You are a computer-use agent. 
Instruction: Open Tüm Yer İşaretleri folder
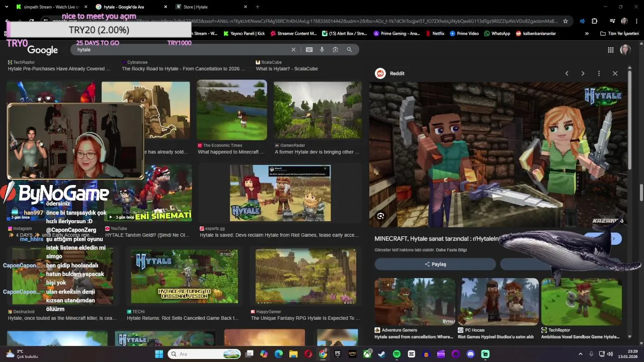tap(619, 33)
